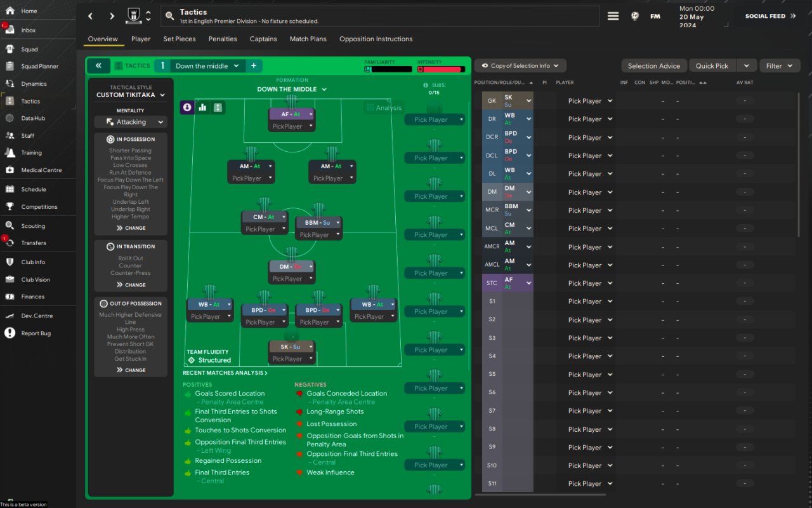
Task: Select the exclamation pitch view icon
Action: (x=218, y=107)
